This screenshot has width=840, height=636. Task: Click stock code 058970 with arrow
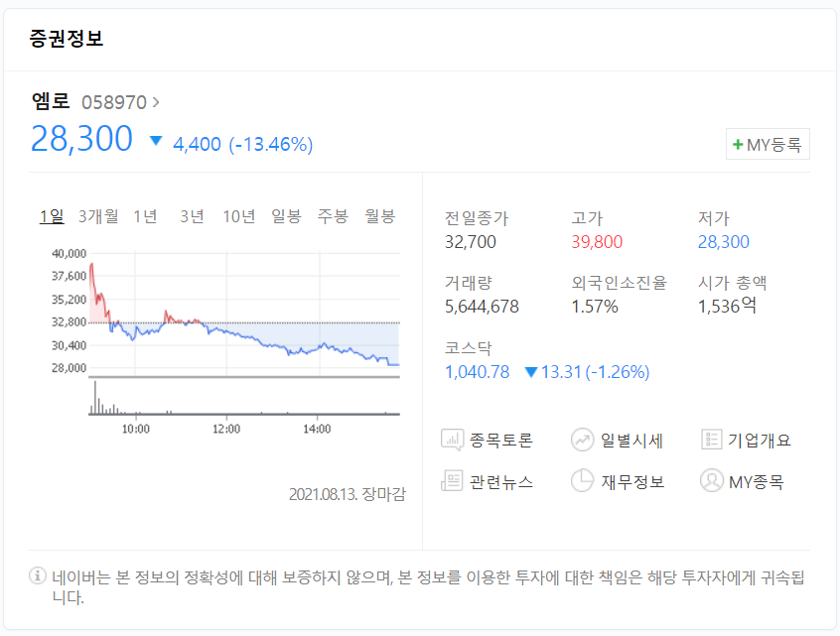(120, 102)
